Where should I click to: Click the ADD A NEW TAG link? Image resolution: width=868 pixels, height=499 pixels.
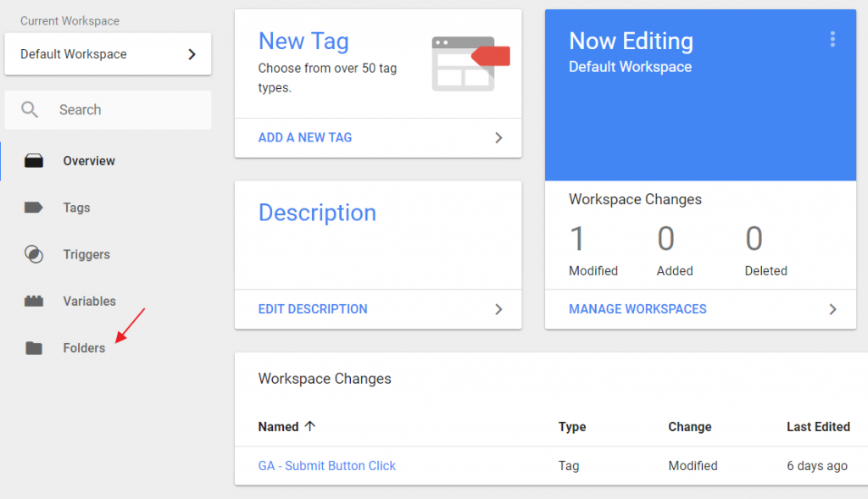(x=305, y=137)
